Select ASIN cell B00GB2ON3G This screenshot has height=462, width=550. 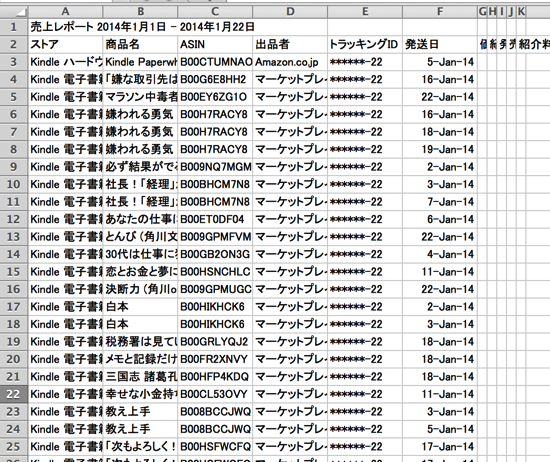pos(215,254)
